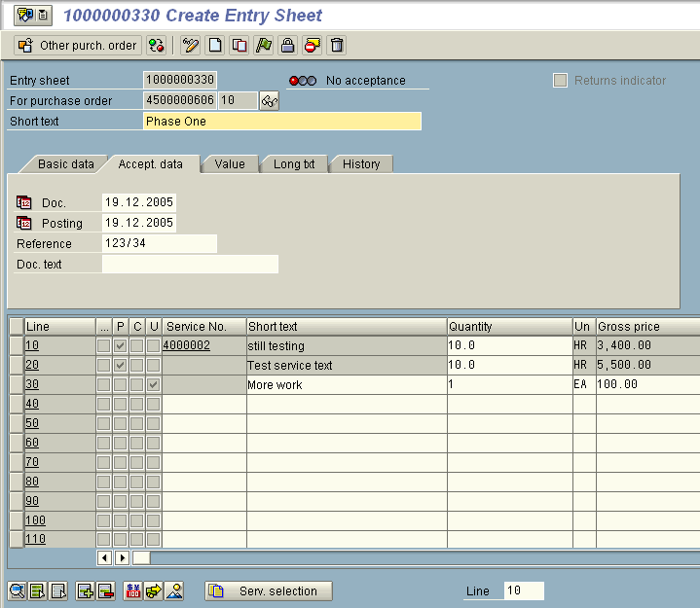Switch to the Basic data tab
700x608 pixels.
65,164
